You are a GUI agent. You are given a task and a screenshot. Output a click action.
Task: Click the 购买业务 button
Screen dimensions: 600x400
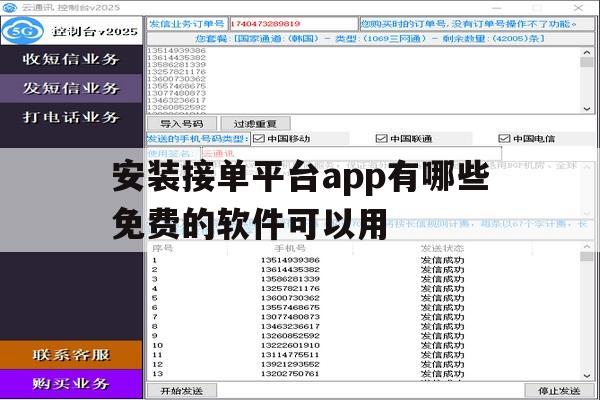[71, 384]
